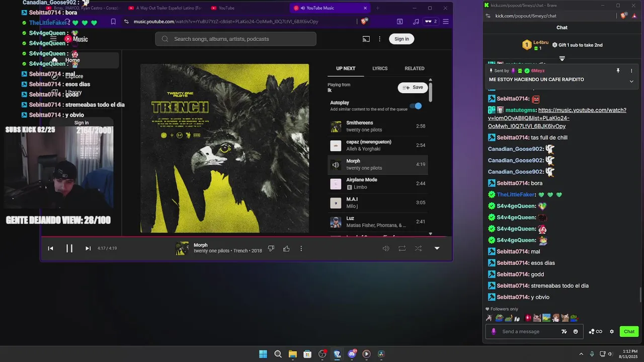Play M.A.I by Milo j
Image resolution: width=644 pixels, height=362 pixels.
pyautogui.click(x=378, y=203)
